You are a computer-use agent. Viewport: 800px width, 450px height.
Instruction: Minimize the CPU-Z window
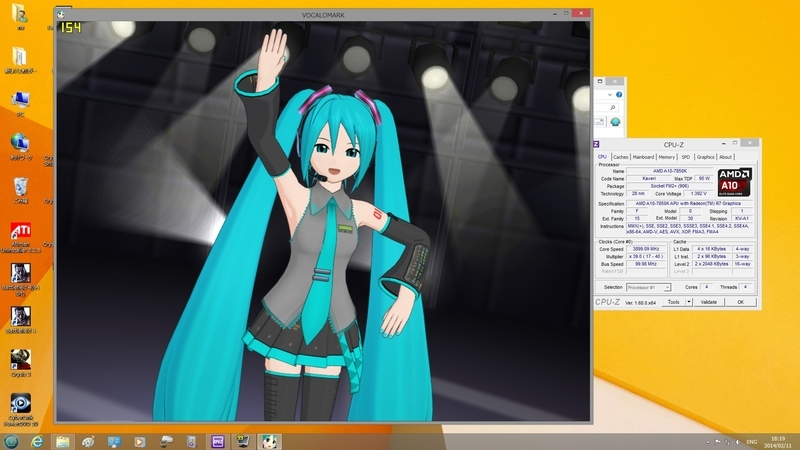click(723, 144)
